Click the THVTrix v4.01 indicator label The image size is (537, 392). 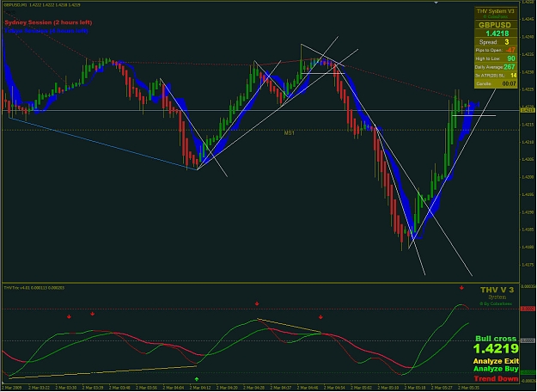pyautogui.click(x=34, y=288)
